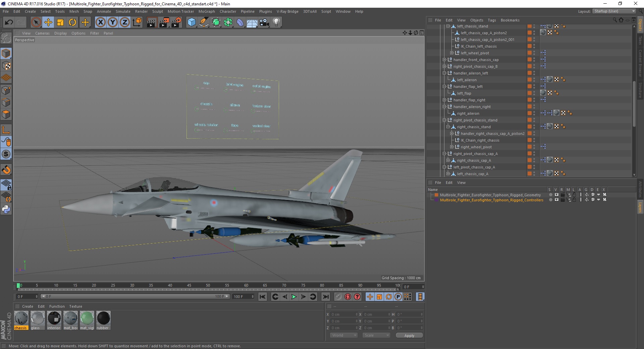The width and height of the screenshot is (644, 349).
Task: Click the magnet workplane icon
Action: coord(6,170)
